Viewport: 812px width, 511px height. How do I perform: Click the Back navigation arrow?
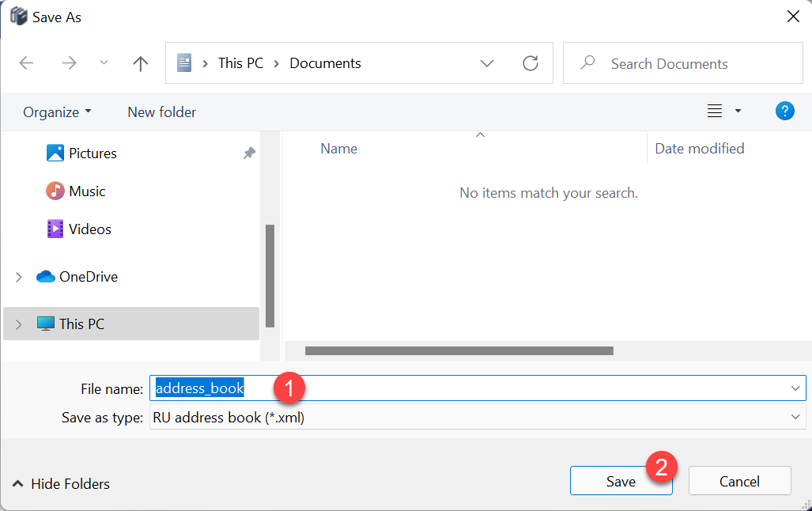27,63
